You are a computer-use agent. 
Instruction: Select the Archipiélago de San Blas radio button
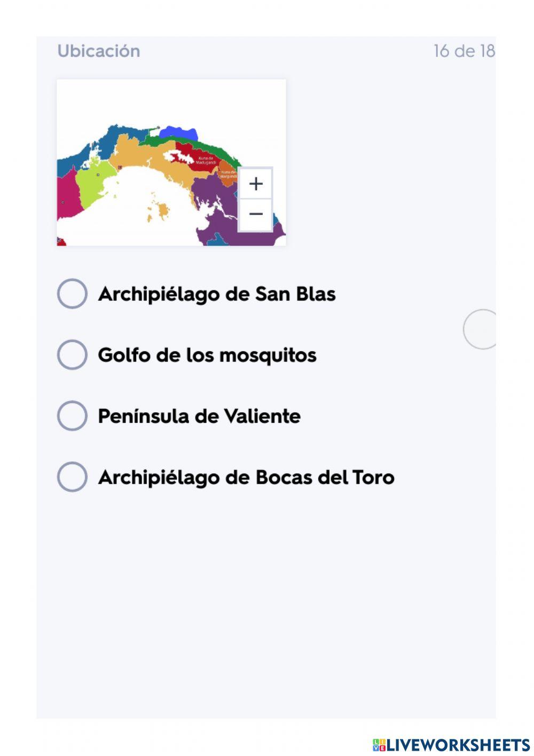point(72,294)
